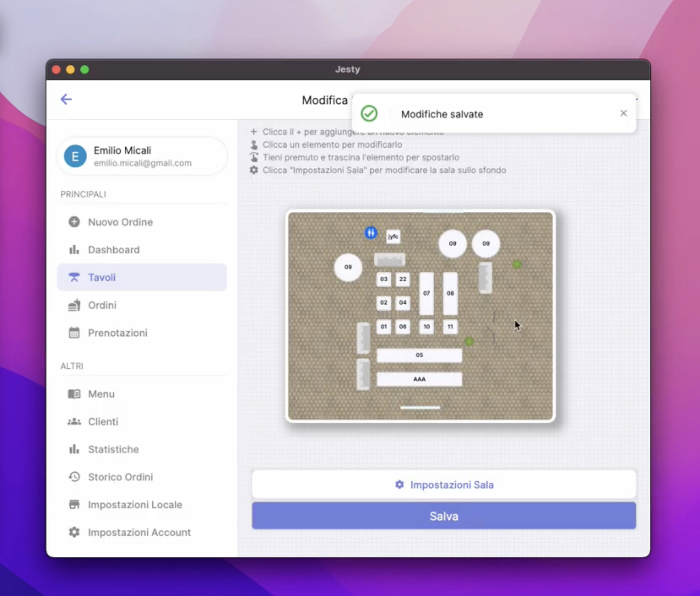Select the restroom icon on floor plan
This screenshot has height=596, width=700.
pos(370,233)
